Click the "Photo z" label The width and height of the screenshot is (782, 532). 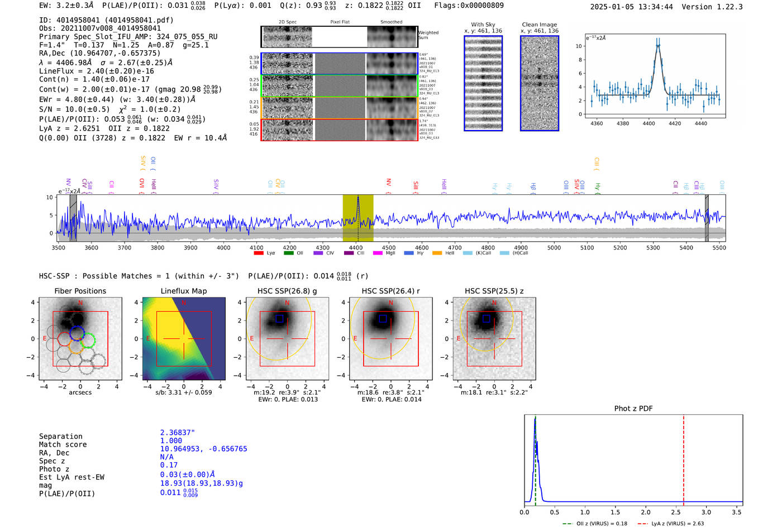(x=54, y=469)
